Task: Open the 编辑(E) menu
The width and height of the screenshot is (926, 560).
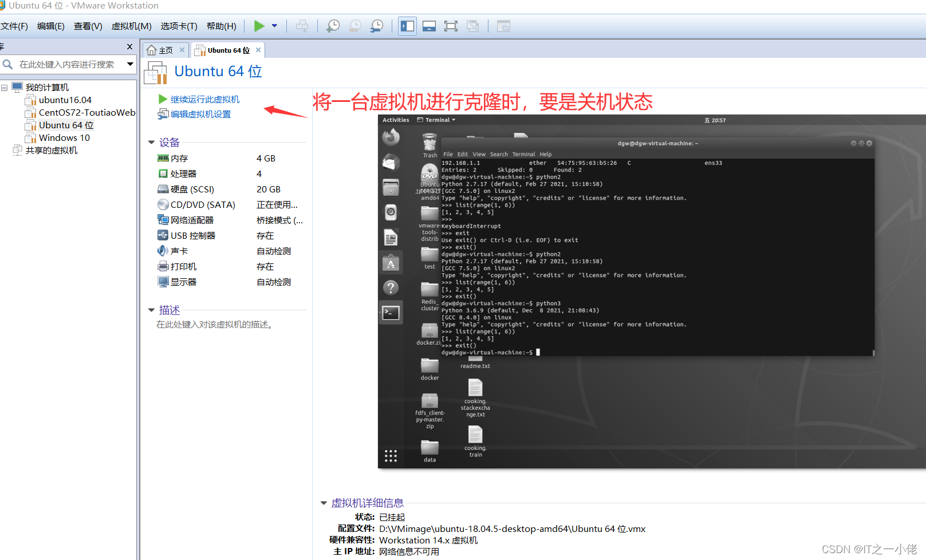Action: tap(51, 26)
